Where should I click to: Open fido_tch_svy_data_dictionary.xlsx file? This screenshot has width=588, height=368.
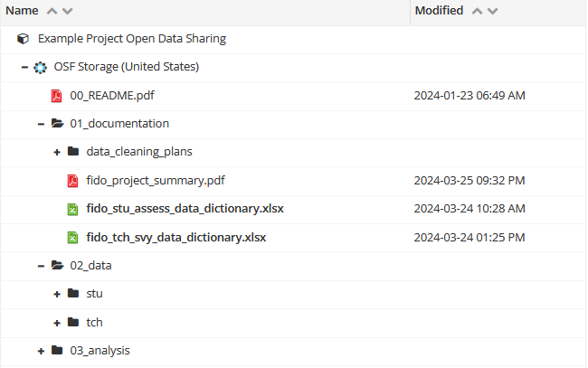tap(176, 238)
